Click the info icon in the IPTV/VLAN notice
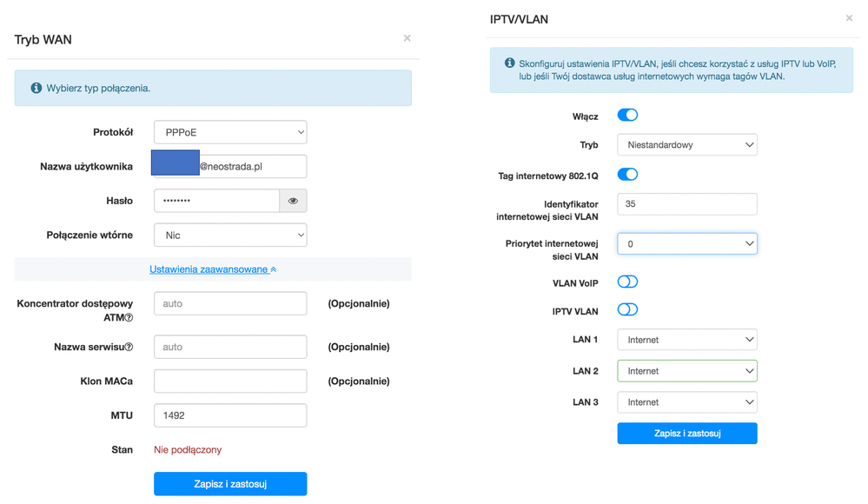The height and width of the screenshot is (504, 868). [x=510, y=63]
